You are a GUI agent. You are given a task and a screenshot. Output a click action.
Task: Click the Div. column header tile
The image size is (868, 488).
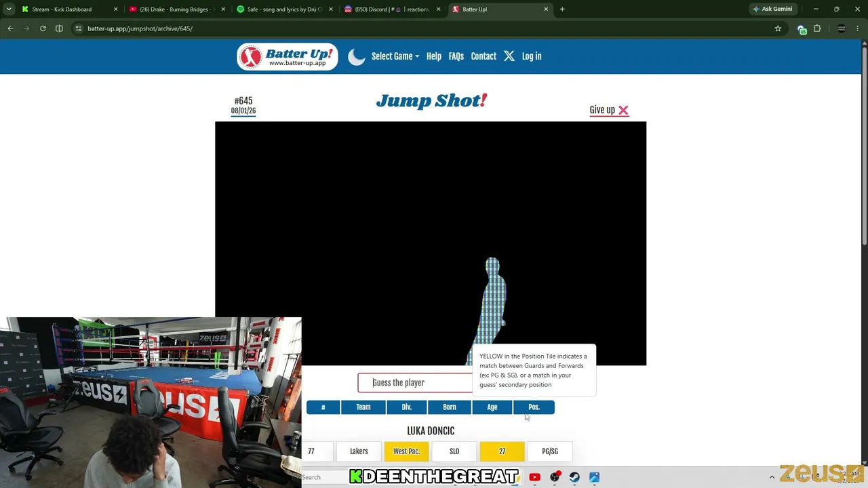coord(407,407)
